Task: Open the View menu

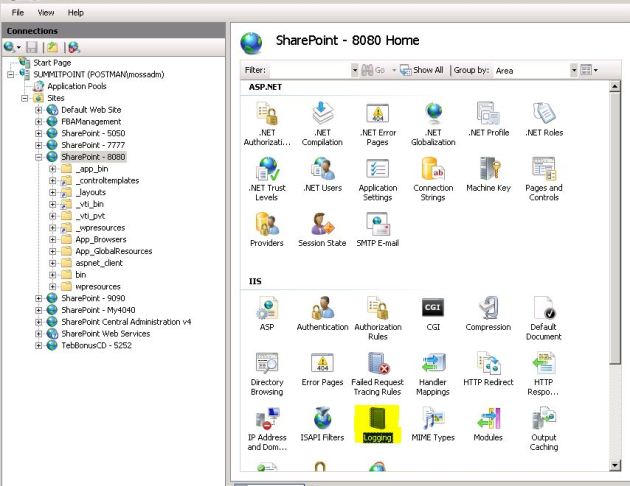Action: pyautogui.click(x=46, y=12)
